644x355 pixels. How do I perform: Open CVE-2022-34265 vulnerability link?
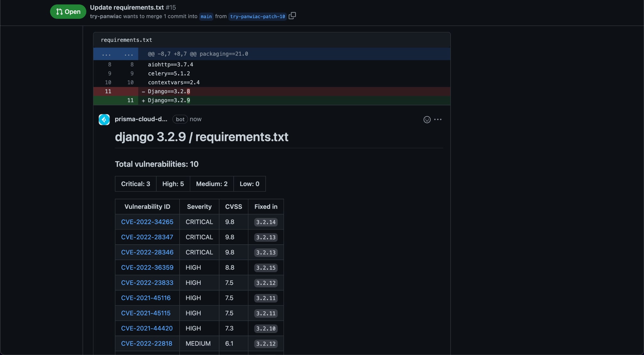[147, 222]
